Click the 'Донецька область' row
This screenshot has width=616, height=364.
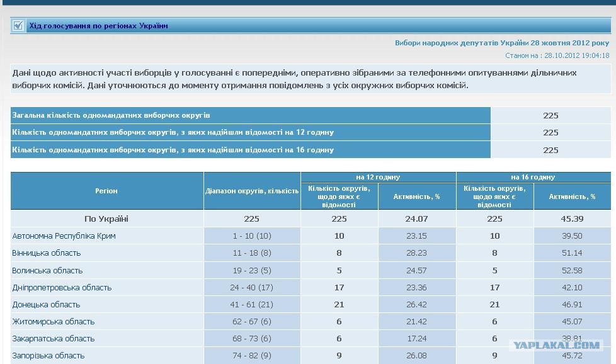tap(311, 305)
